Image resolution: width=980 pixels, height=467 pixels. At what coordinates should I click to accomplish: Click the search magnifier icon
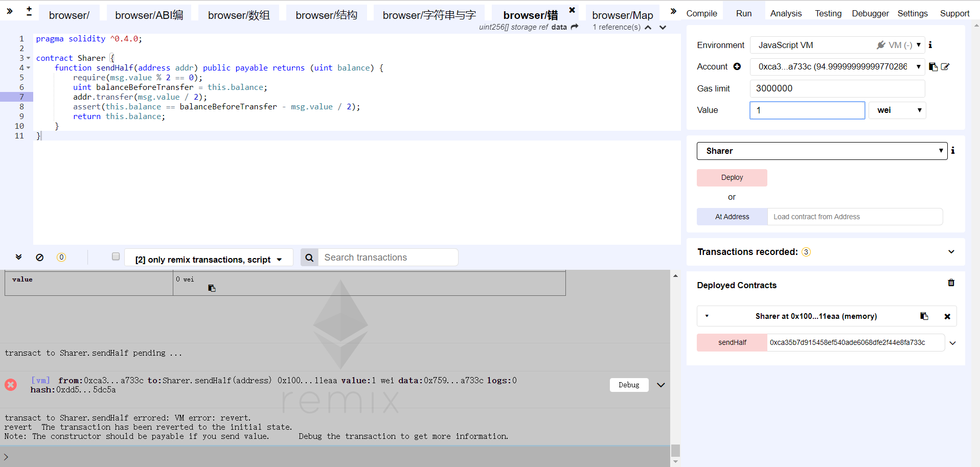pyautogui.click(x=309, y=258)
